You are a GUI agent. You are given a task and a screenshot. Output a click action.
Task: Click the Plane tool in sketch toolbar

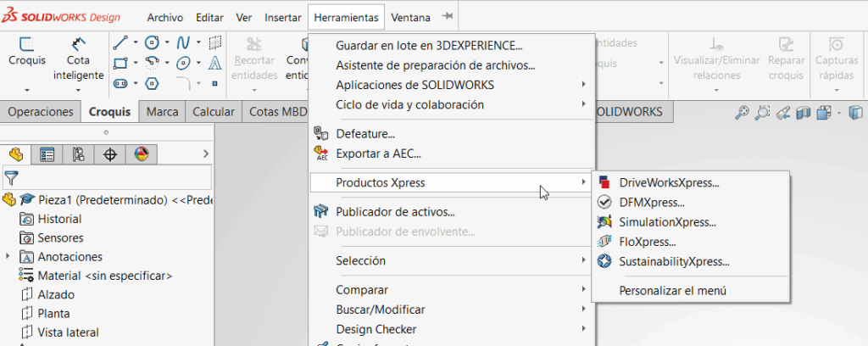[215, 42]
